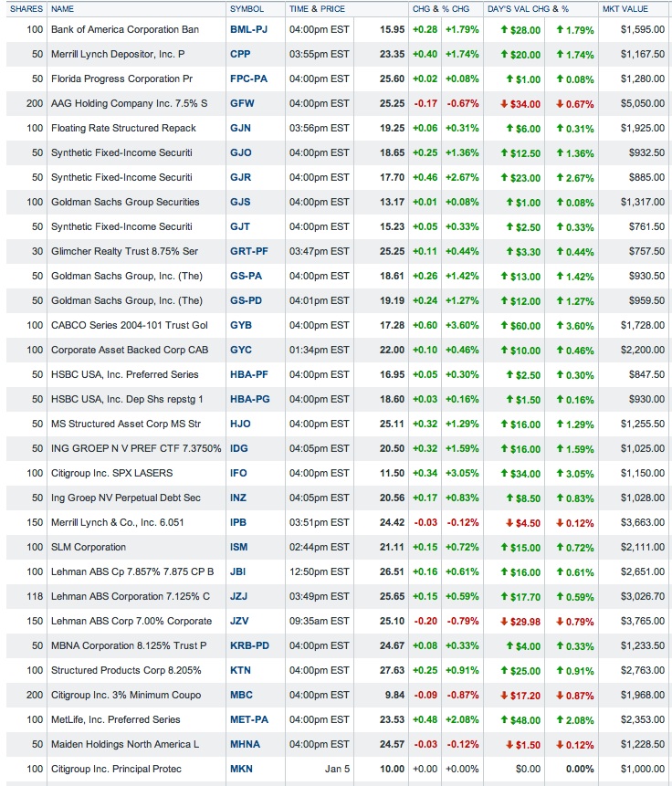Click Glimcher Realty Trust 8.75% name
The image size is (672, 786).
click(124, 251)
